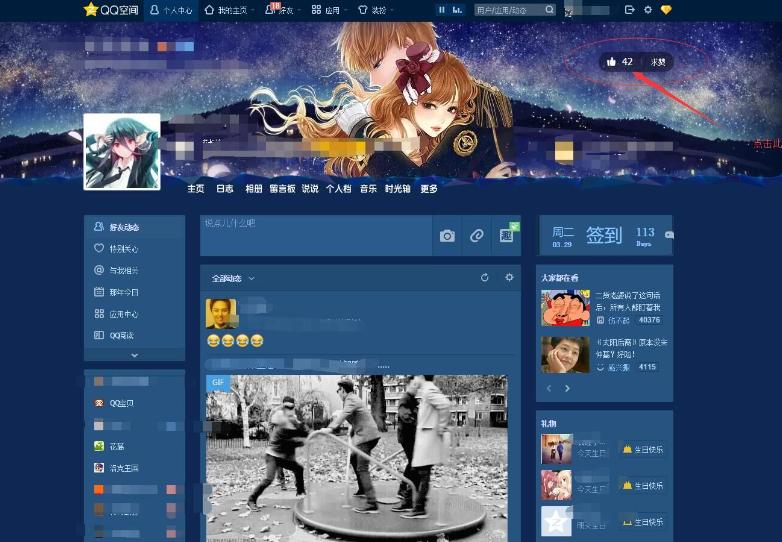Pause the background music player
This screenshot has width=782, height=542.
(x=441, y=9)
